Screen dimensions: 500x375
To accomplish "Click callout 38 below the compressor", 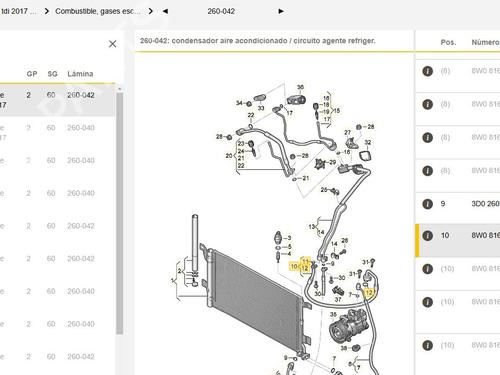I will [344, 348].
